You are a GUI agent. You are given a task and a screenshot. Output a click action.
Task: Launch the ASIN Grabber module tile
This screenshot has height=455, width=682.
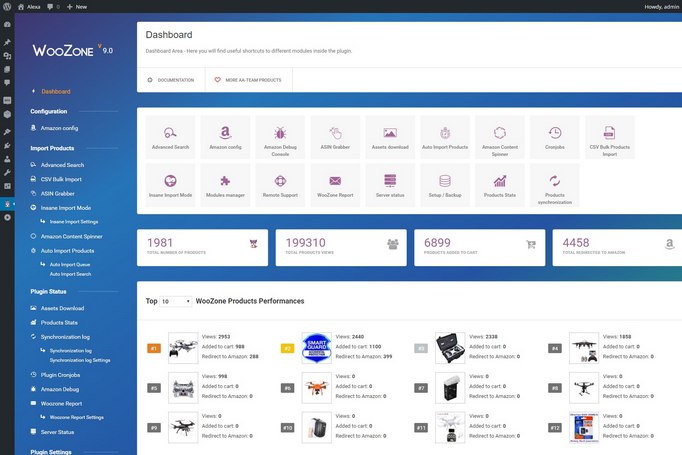tap(335, 137)
